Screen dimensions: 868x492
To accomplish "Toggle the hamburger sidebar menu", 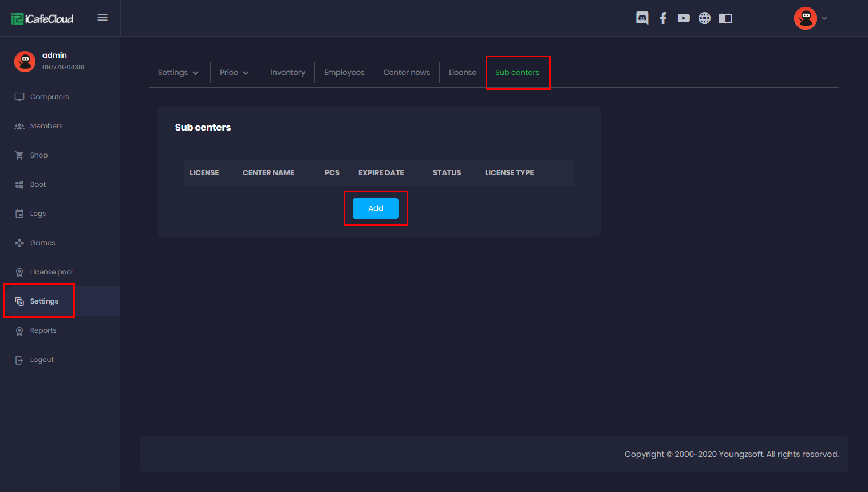I will pyautogui.click(x=102, y=18).
